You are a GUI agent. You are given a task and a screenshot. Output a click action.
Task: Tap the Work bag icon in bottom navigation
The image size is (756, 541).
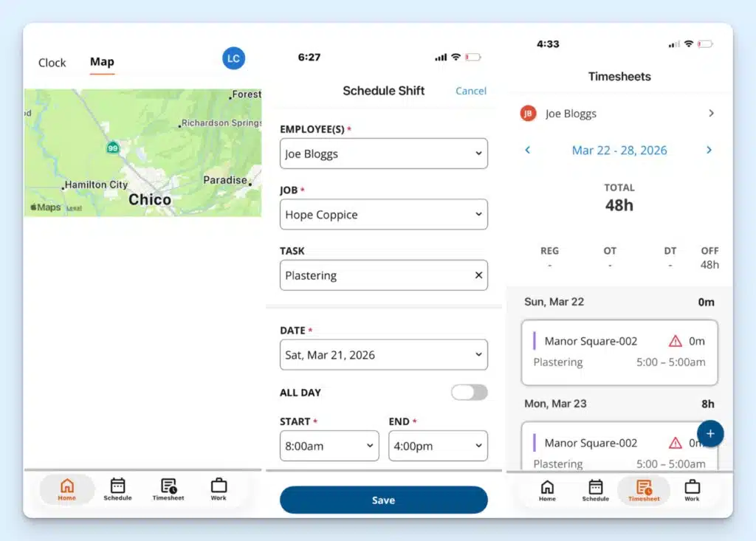(x=219, y=484)
